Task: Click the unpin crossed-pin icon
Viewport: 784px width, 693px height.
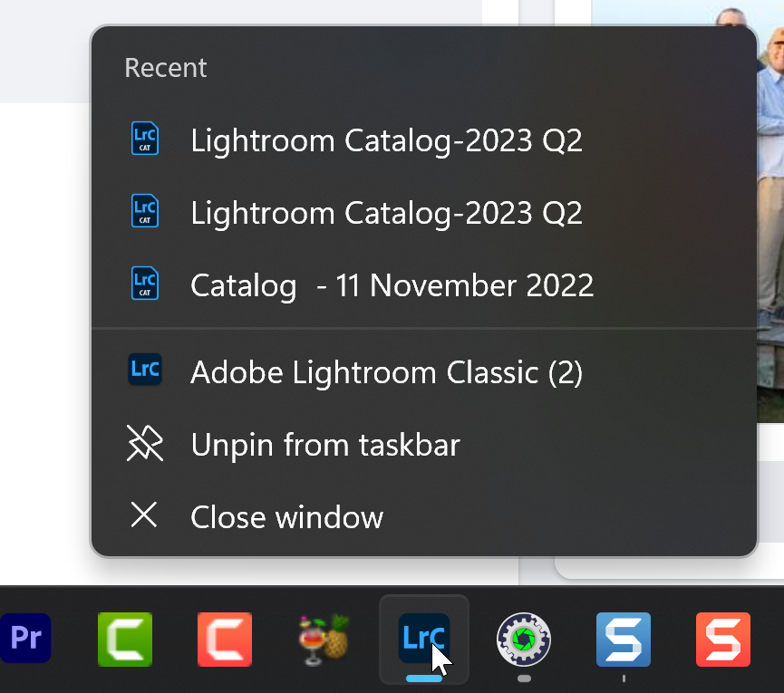Action: coord(145,444)
